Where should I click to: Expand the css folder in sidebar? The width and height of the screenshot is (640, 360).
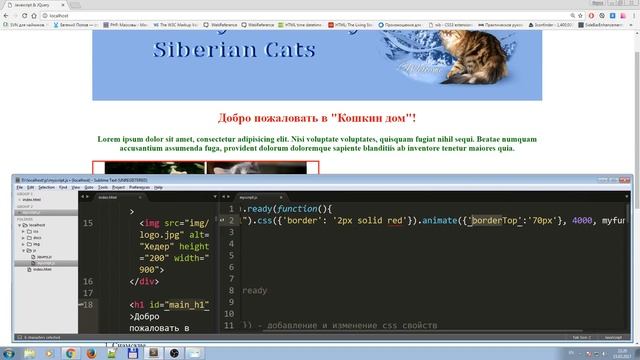[x=23, y=231]
